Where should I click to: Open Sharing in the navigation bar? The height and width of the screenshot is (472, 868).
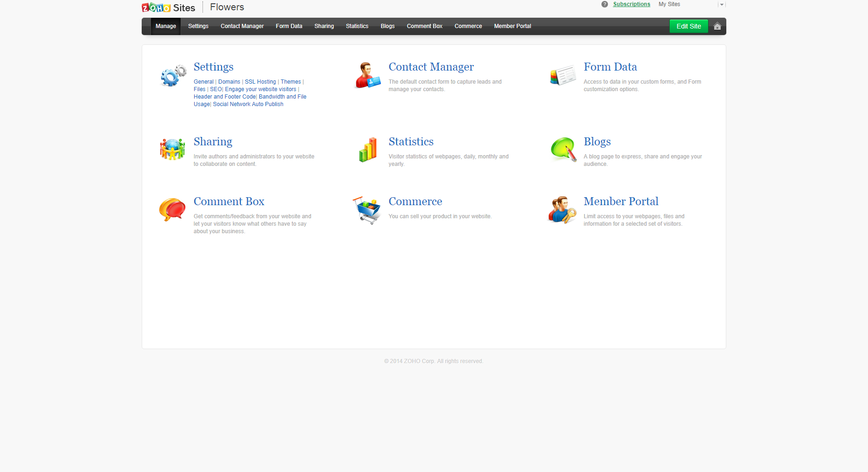(324, 26)
